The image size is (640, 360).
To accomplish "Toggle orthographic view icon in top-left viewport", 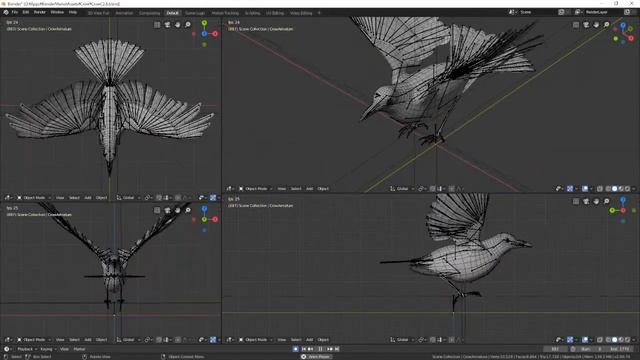I will tap(157, 25).
